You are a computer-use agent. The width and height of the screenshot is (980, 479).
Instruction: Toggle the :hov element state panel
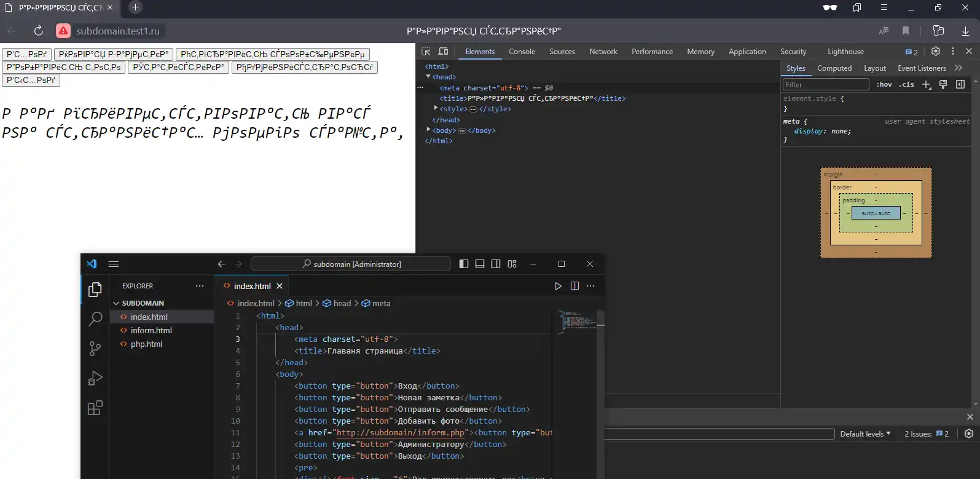tap(884, 85)
